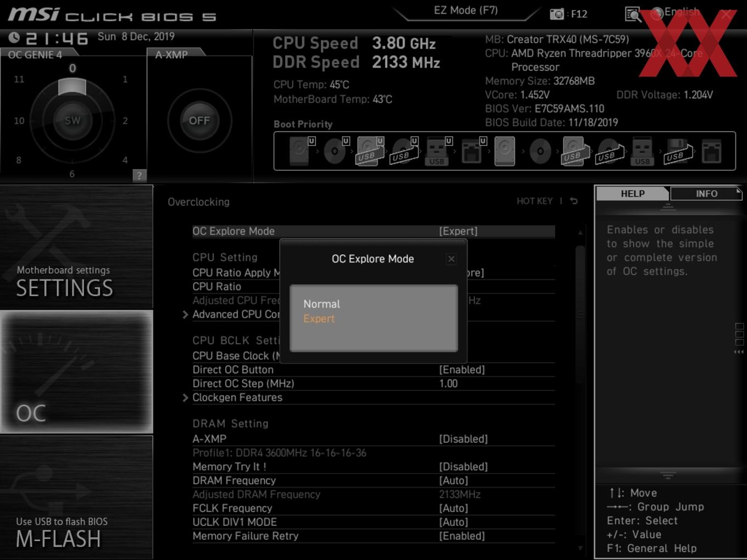Switch to EZ Mode (F7)
Screen dimensions: 747x560
[466, 10]
